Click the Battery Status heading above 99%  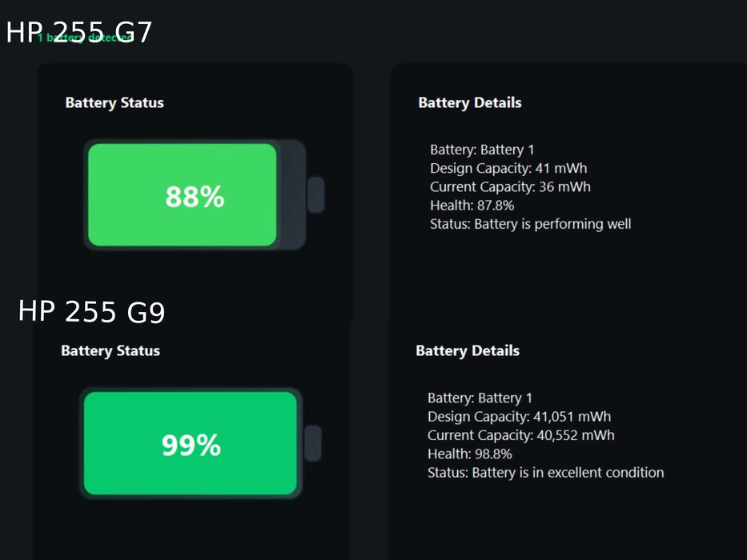[x=110, y=351]
